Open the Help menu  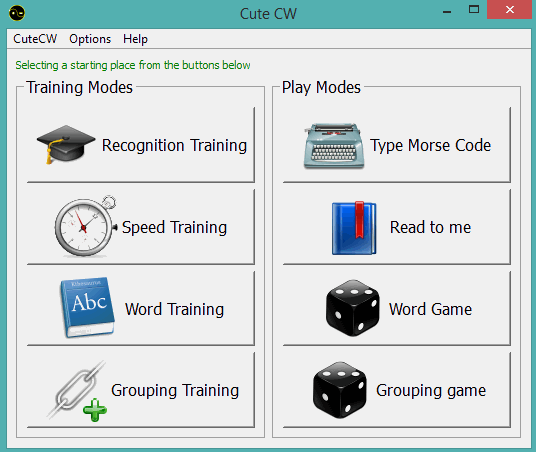[x=135, y=39]
